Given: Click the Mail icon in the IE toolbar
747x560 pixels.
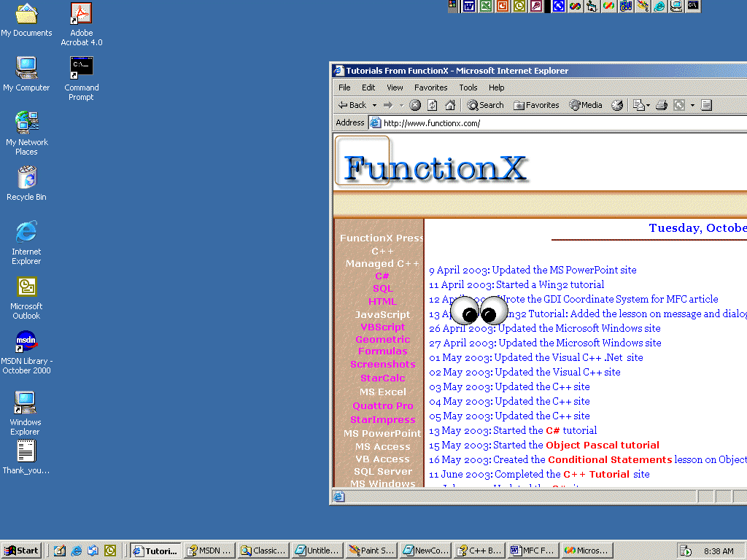Looking at the screenshot, I should tap(639, 105).
